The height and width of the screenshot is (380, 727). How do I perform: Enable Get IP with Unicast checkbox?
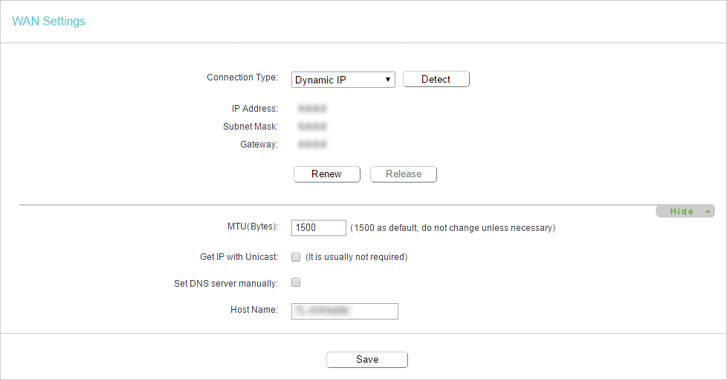point(296,257)
